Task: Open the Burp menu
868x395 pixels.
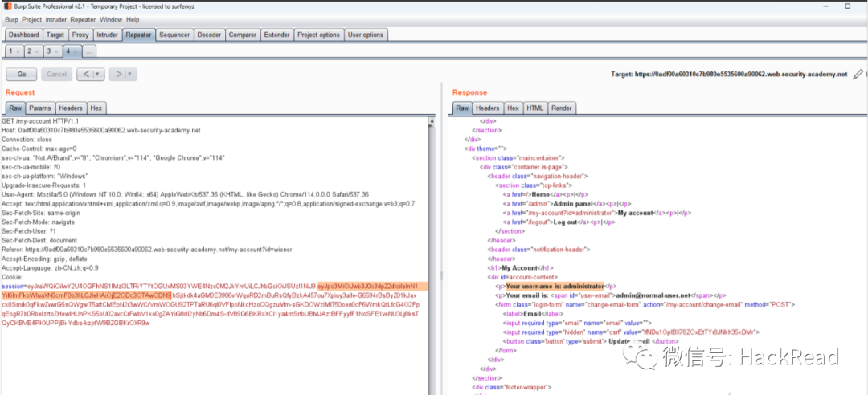Action: click(11, 20)
